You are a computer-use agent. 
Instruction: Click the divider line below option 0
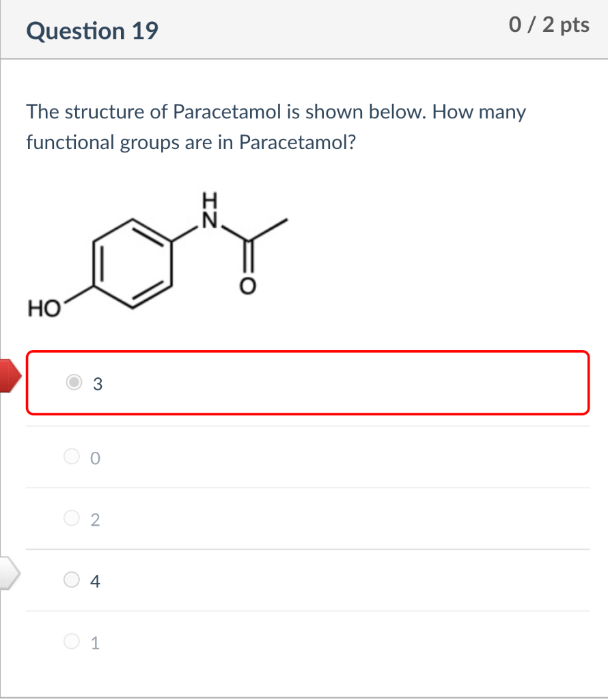point(307,487)
